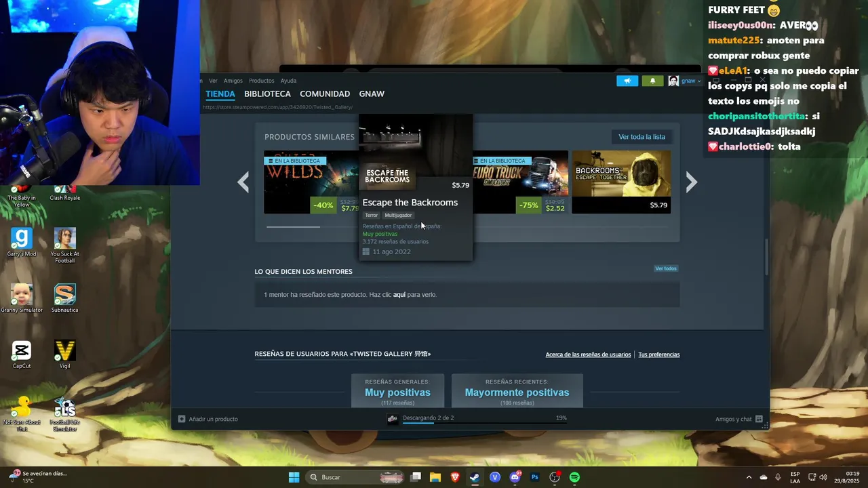Open the GNAW profile tab
Screen dimensions: 868x488
tap(372, 94)
